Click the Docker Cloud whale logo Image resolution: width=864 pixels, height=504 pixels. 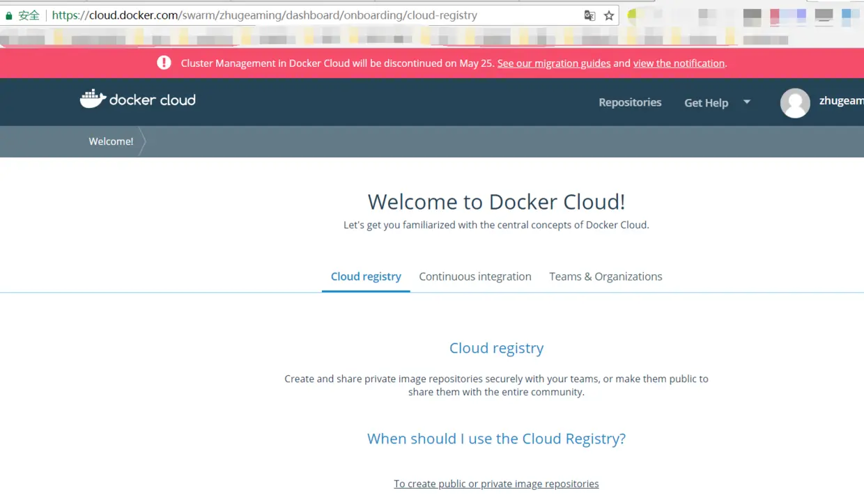[93, 99]
